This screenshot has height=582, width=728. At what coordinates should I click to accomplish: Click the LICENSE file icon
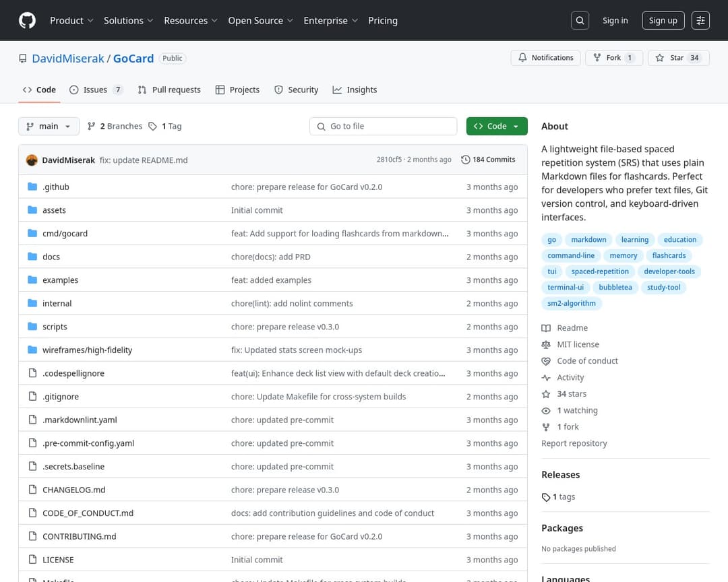pyautogui.click(x=32, y=559)
